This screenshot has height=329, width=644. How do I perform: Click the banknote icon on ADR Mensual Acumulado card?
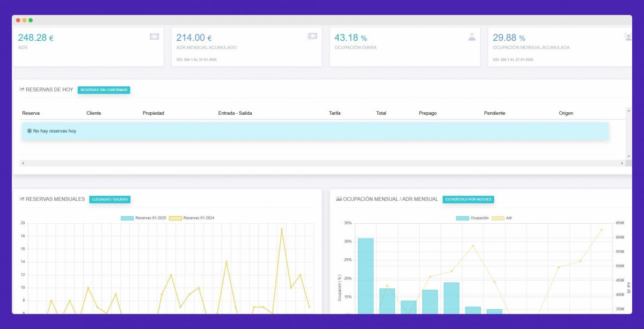[x=312, y=36]
